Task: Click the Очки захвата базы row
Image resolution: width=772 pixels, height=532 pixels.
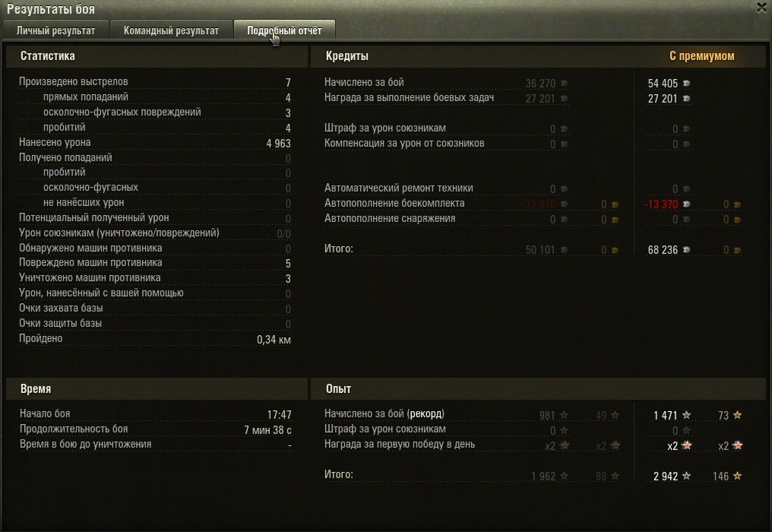Action: point(154,309)
